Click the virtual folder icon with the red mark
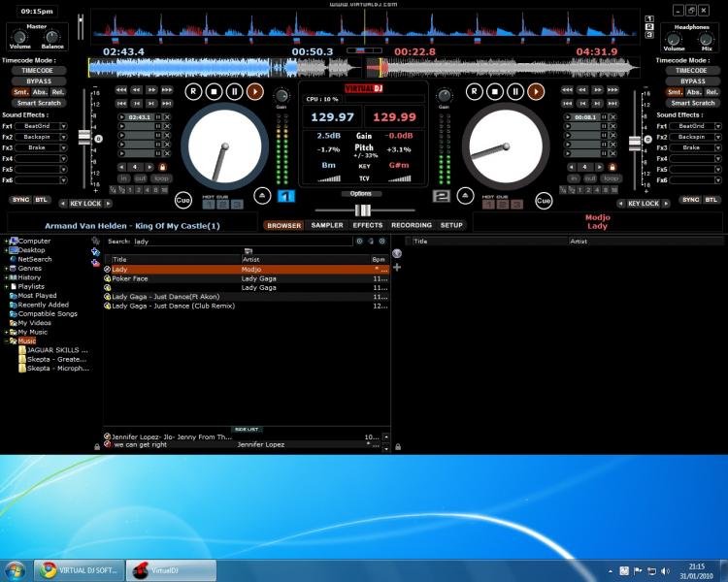728x582 pixels. (x=96, y=263)
